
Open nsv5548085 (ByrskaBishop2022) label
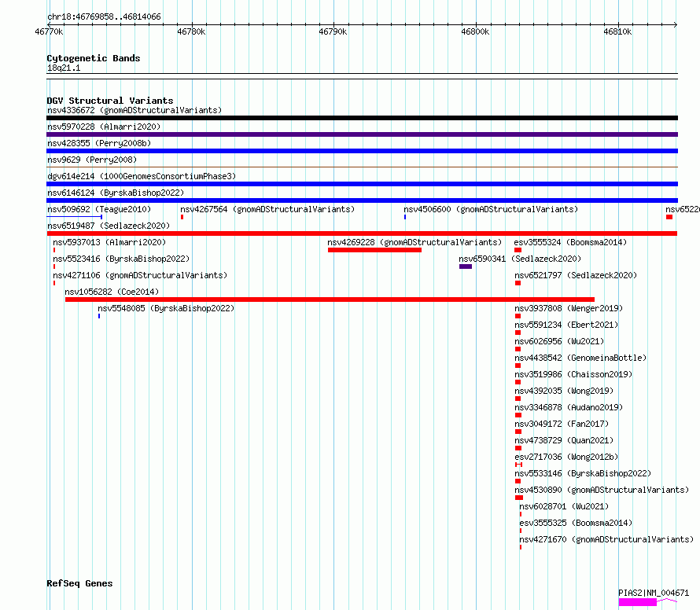166,308
